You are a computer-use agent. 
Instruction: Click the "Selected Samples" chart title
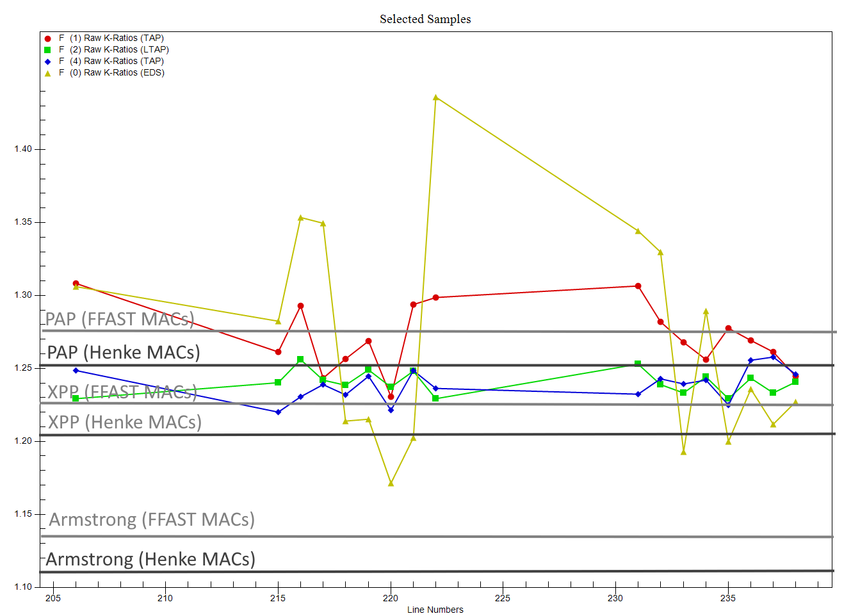[425, 19]
